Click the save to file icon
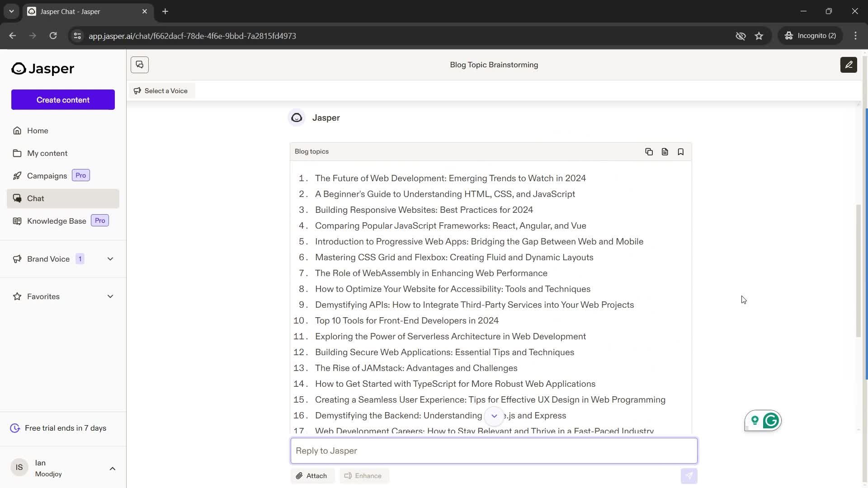 (x=665, y=151)
